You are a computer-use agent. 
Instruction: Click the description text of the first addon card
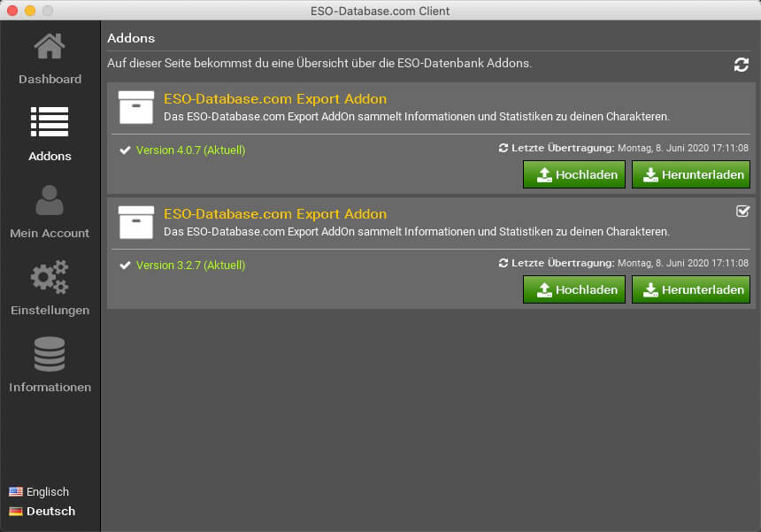[x=417, y=117]
